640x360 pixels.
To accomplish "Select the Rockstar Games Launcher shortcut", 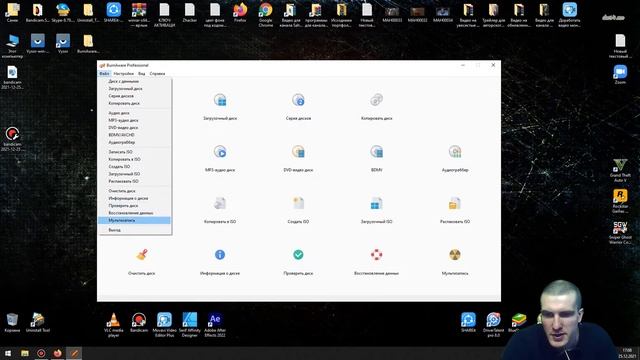I will point(620,201).
